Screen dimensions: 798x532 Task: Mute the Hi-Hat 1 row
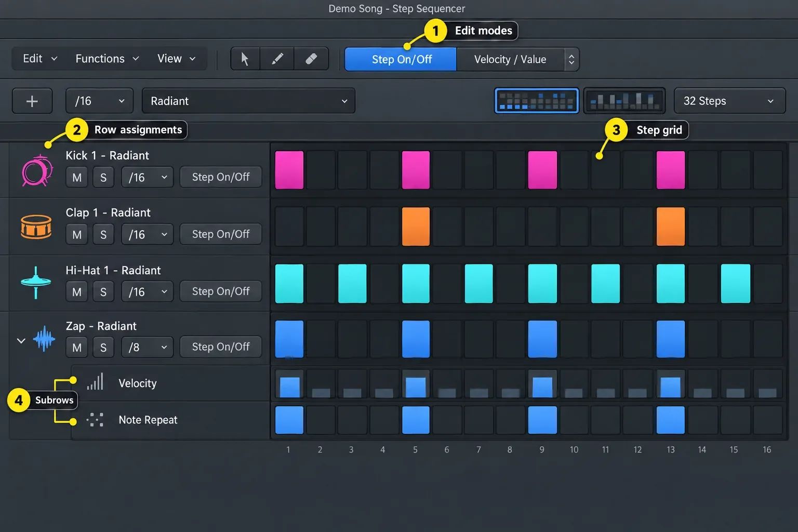click(77, 292)
